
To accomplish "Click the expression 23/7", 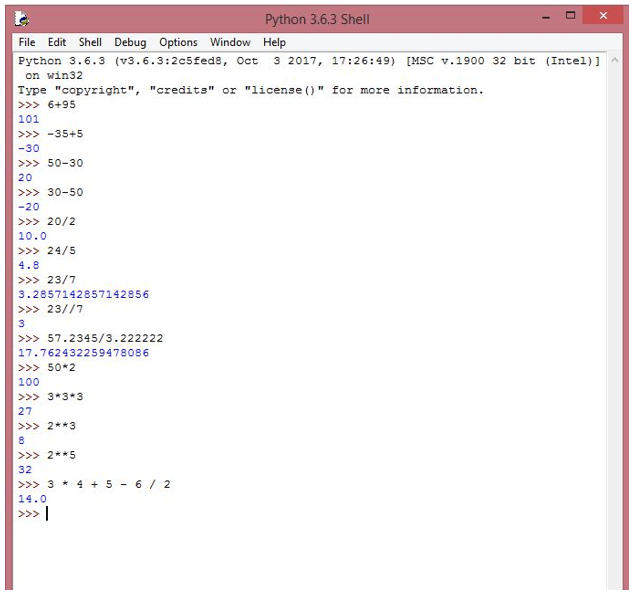I will pos(61,280).
